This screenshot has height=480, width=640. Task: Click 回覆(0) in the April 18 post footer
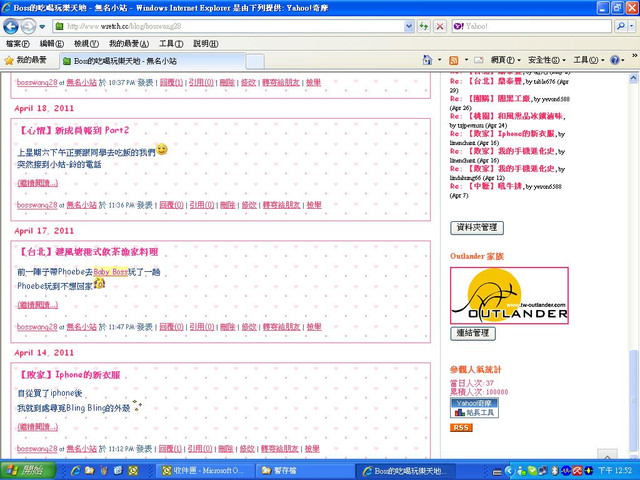(x=171, y=205)
